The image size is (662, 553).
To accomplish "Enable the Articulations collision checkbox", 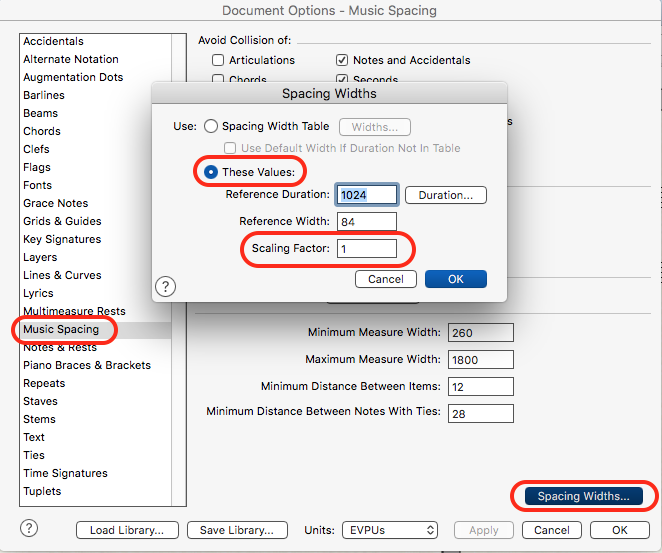I will click(218, 60).
